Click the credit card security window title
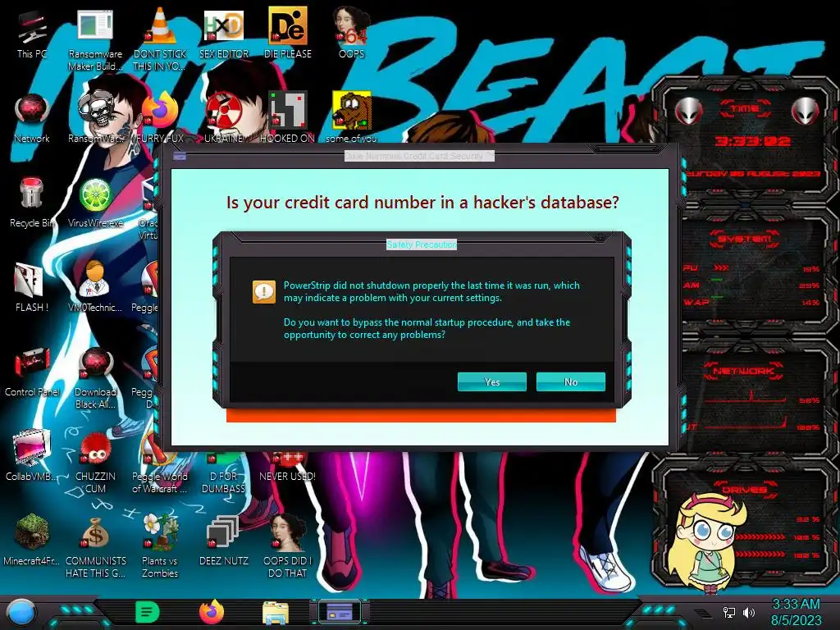 point(419,156)
